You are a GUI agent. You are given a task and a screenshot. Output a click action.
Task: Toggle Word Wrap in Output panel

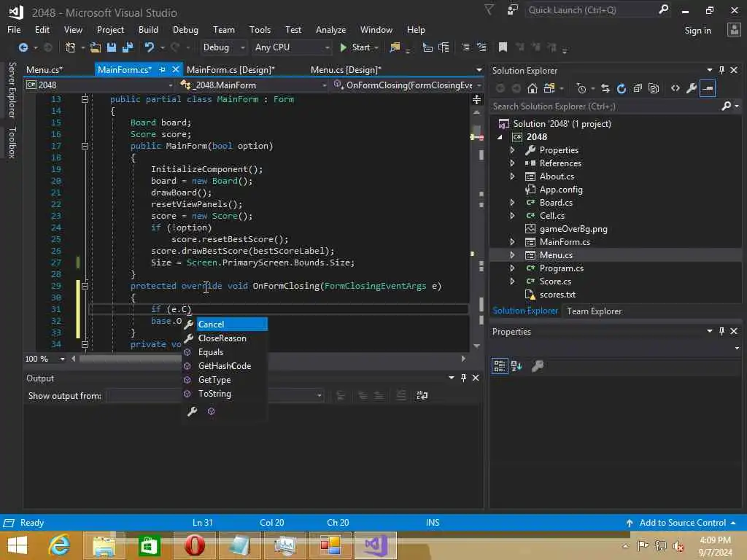click(422, 395)
